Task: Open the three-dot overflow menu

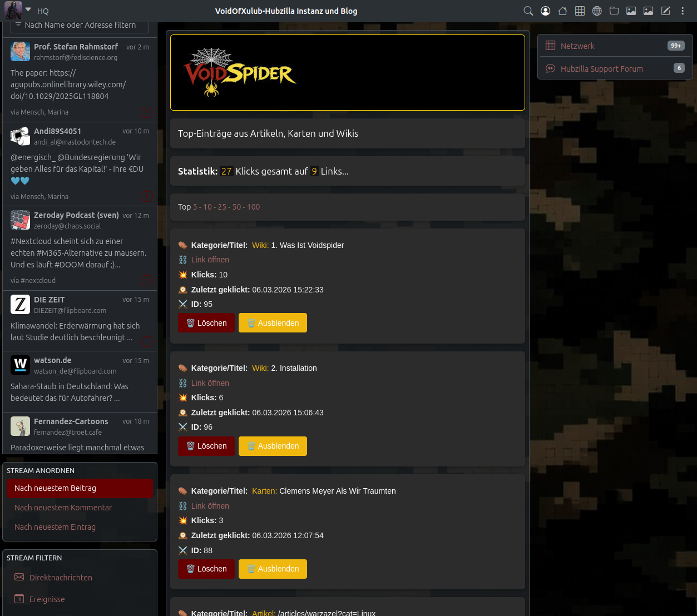Action: 683,11
